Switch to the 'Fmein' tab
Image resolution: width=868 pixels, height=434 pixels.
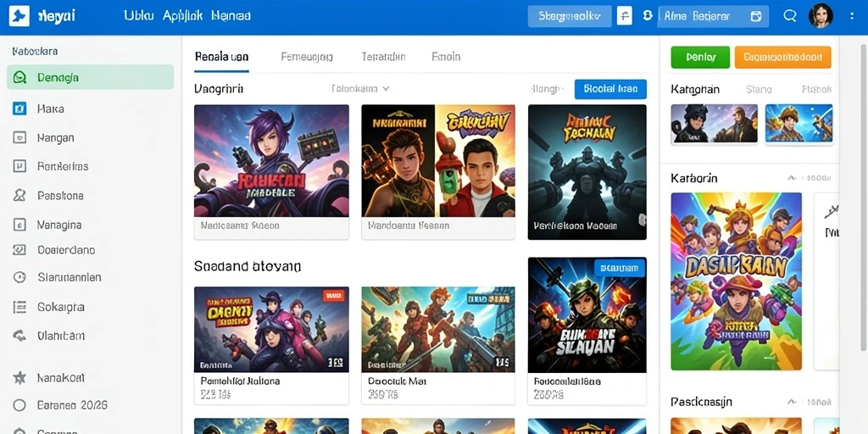[x=446, y=57]
